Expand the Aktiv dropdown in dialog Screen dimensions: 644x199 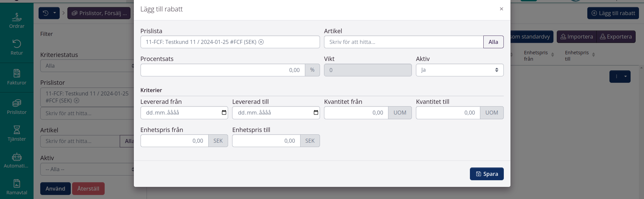(x=459, y=70)
